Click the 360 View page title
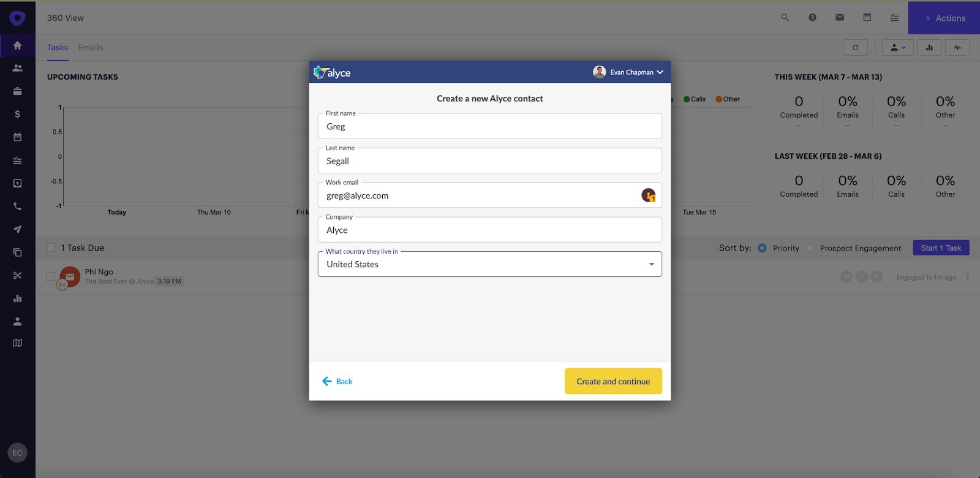The height and width of the screenshot is (478, 980). [x=66, y=18]
